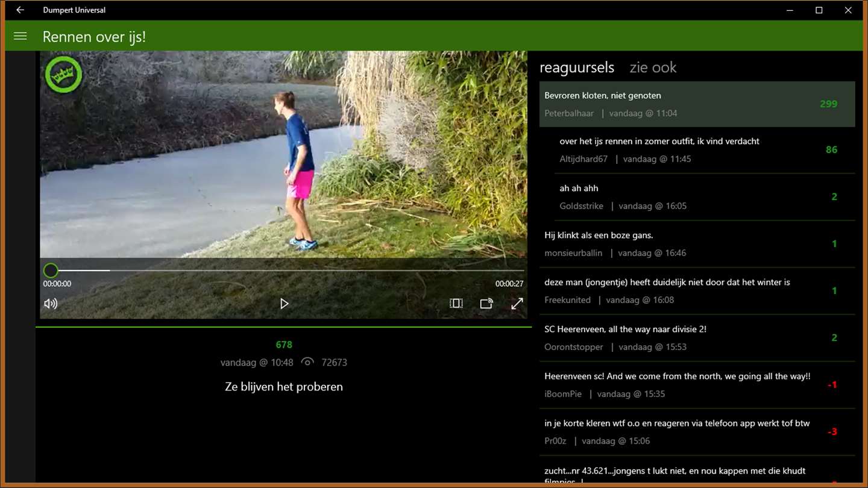The width and height of the screenshot is (868, 488).
Task: Click the views eye icon
Action: [x=307, y=362]
